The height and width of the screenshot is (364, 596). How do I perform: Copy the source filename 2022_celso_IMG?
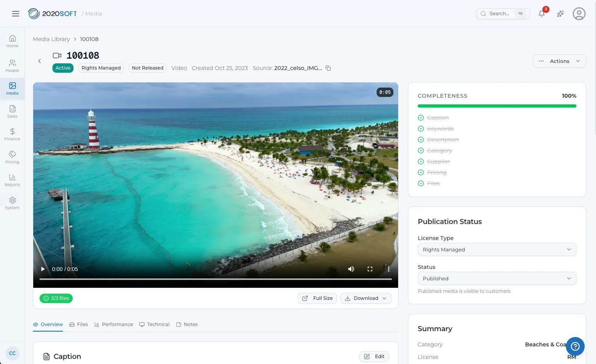coord(328,68)
